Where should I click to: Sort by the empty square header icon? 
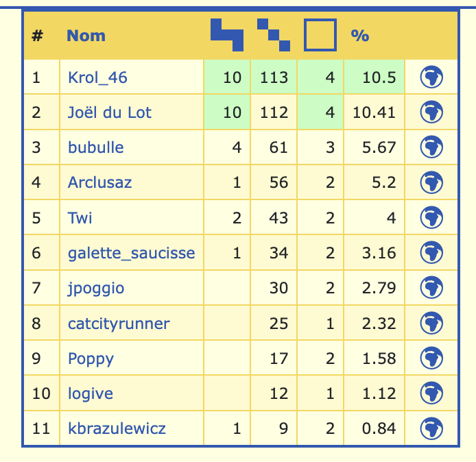pos(320,35)
